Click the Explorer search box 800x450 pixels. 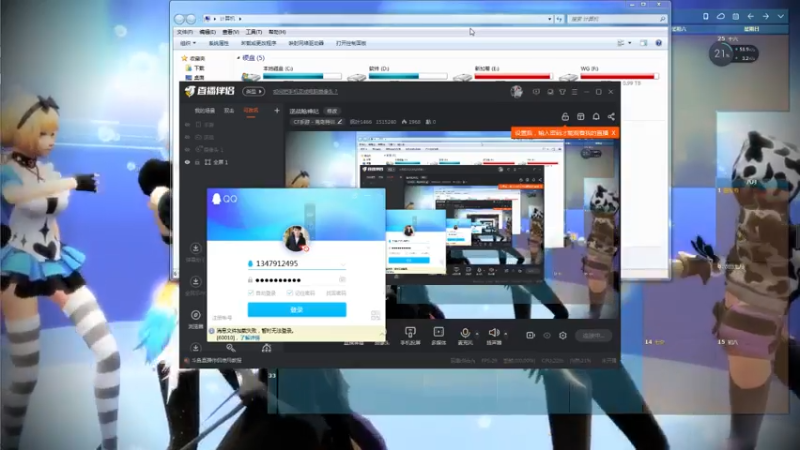coord(618,19)
